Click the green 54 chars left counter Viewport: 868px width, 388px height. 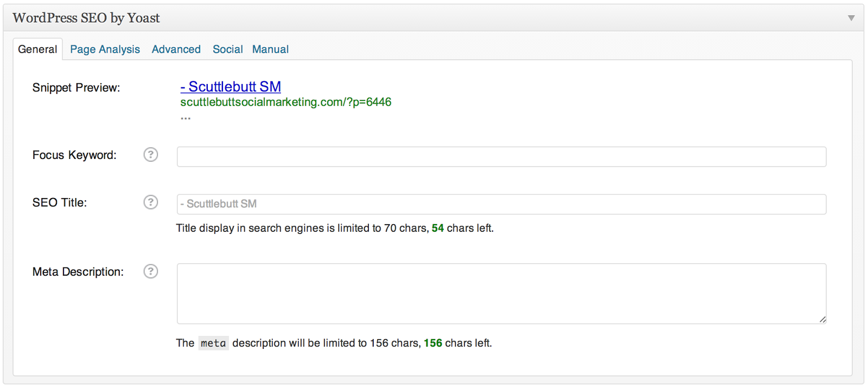(x=438, y=228)
